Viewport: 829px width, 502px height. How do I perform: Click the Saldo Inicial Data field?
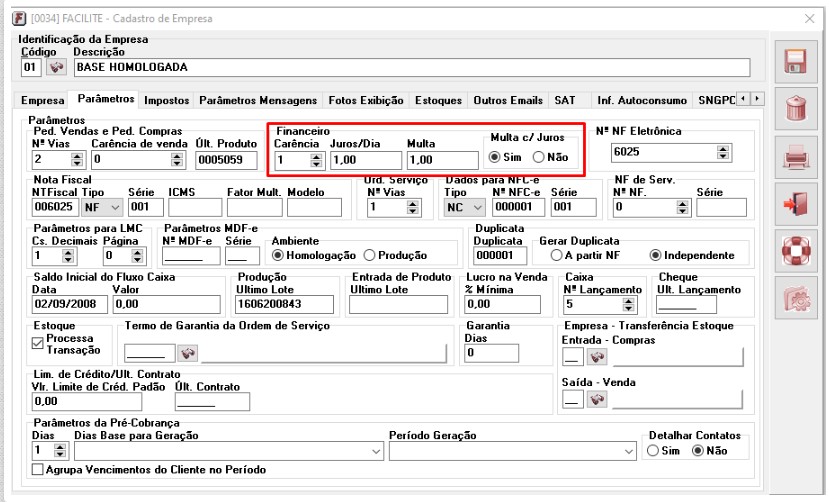pos(69,304)
